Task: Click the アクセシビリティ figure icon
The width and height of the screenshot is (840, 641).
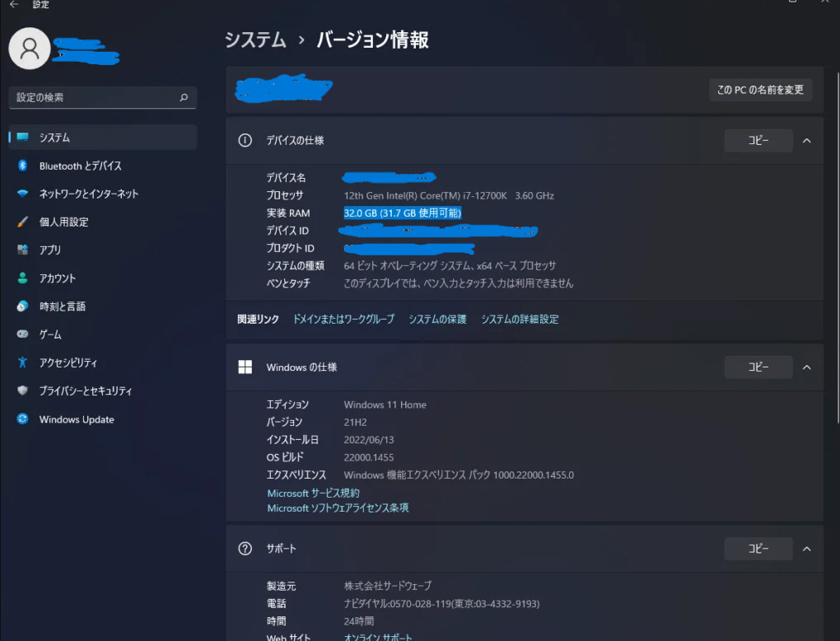Action: click(22, 363)
